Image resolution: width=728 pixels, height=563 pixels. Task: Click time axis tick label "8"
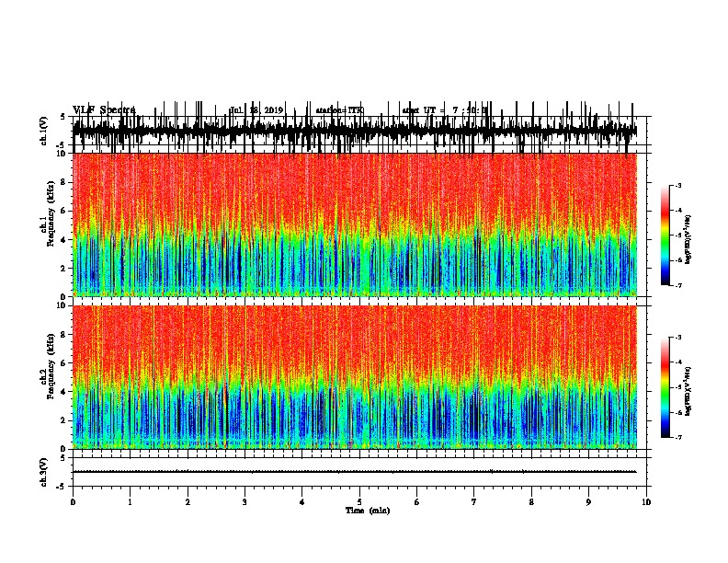pyautogui.click(x=531, y=502)
